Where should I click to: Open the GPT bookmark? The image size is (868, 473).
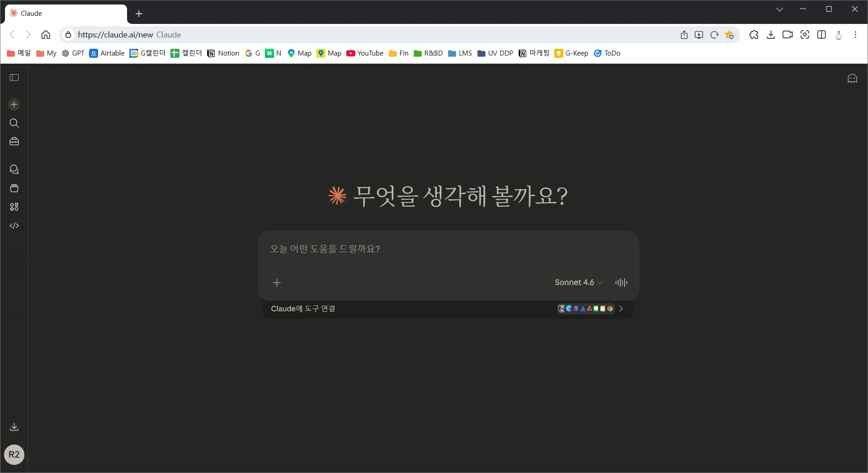tap(73, 53)
